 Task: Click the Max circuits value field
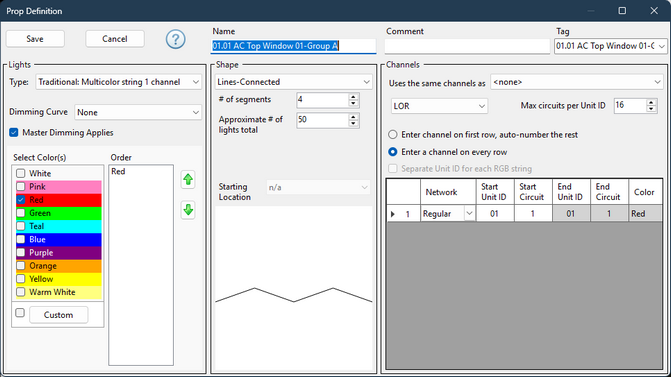click(630, 105)
